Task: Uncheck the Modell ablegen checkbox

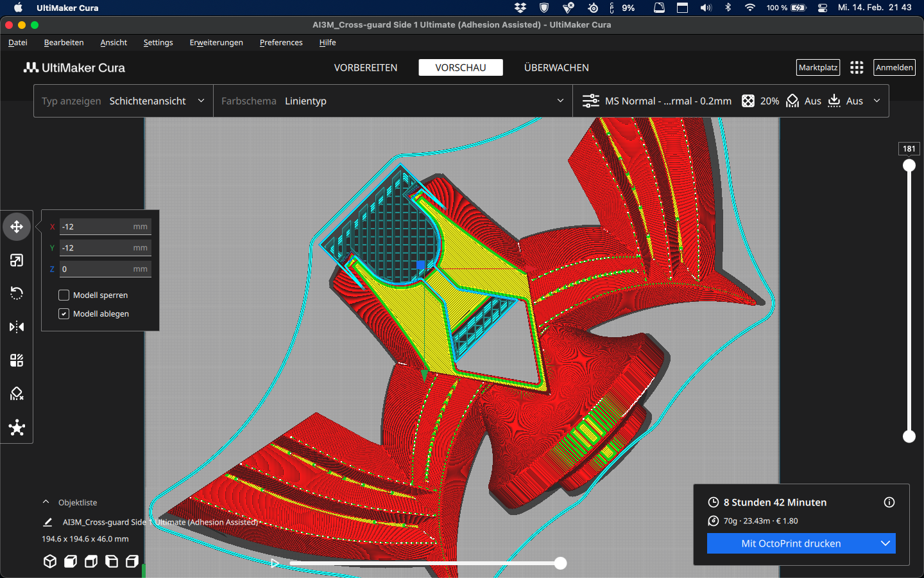Action: tap(64, 314)
